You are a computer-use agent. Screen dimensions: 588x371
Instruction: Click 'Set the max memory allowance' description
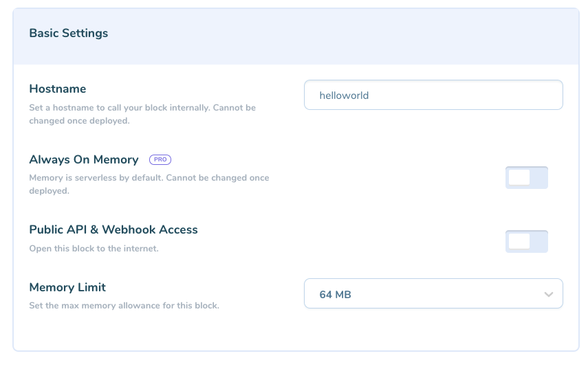click(124, 306)
